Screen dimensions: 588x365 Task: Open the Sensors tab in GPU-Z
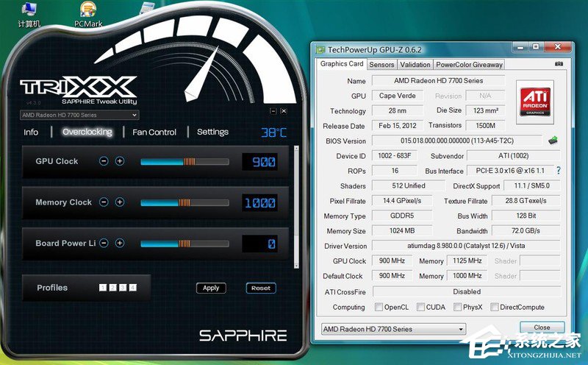point(382,65)
